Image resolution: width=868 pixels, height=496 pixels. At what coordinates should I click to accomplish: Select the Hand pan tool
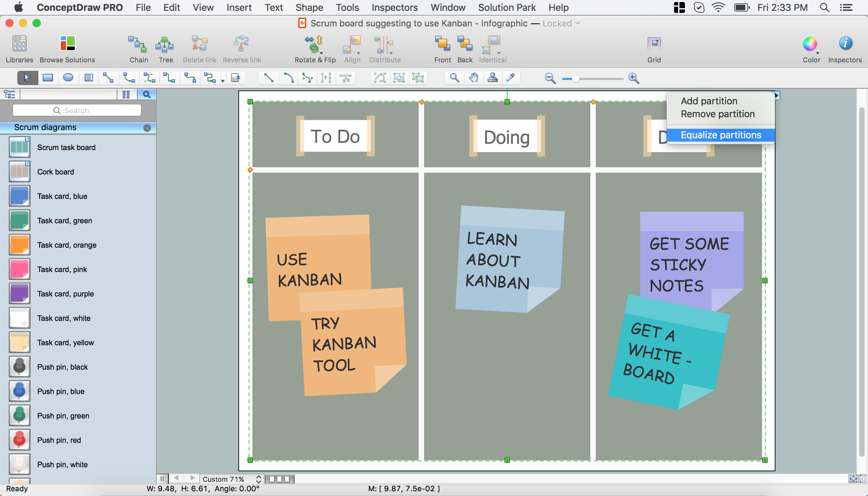(473, 78)
